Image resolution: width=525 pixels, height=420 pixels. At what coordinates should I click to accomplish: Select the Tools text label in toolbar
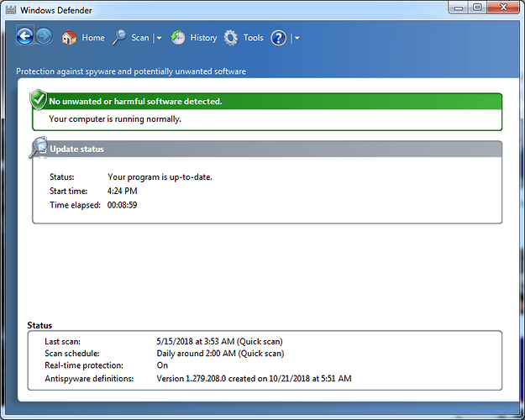coord(253,38)
